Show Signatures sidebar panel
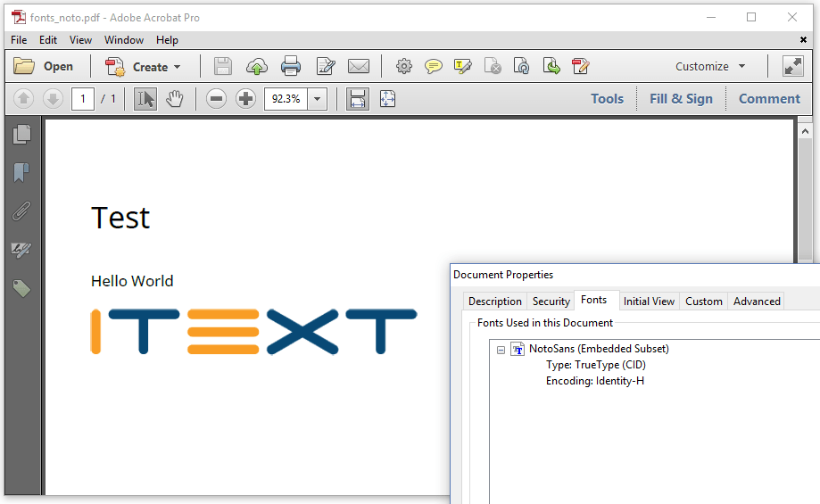The height and width of the screenshot is (504, 820). pos(21,250)
